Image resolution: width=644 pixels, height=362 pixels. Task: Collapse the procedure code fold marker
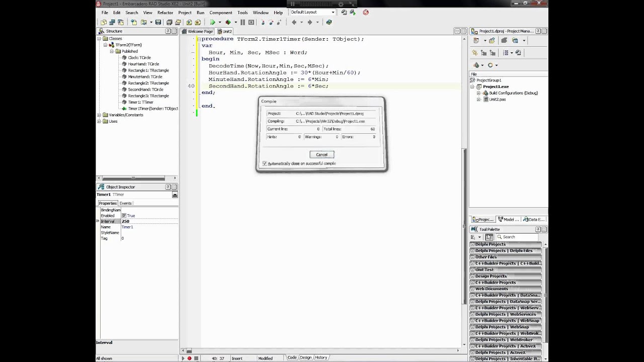(199, 39)
